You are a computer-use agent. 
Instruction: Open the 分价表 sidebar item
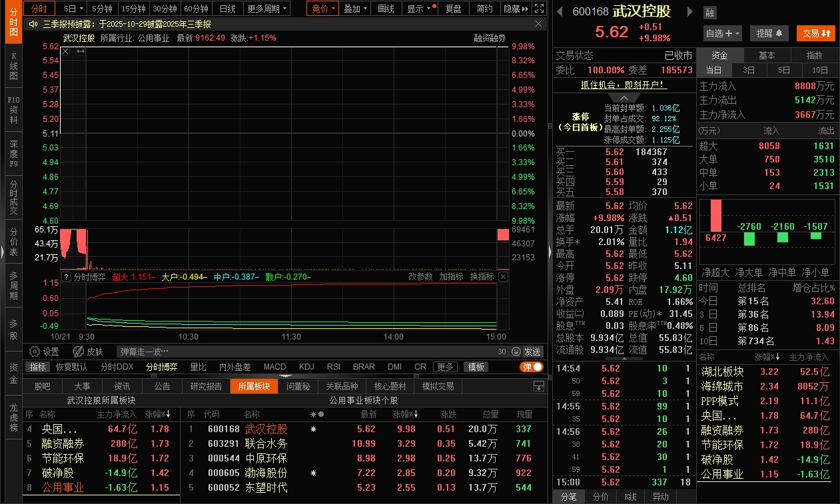(13, 241)
